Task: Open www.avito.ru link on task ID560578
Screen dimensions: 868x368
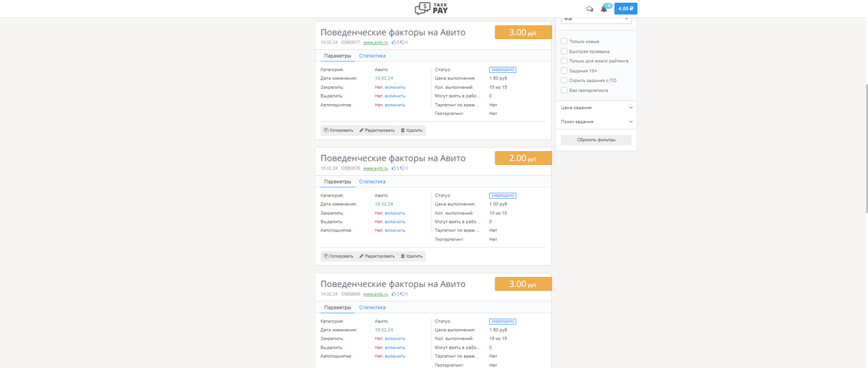Action: pos(375,168)
